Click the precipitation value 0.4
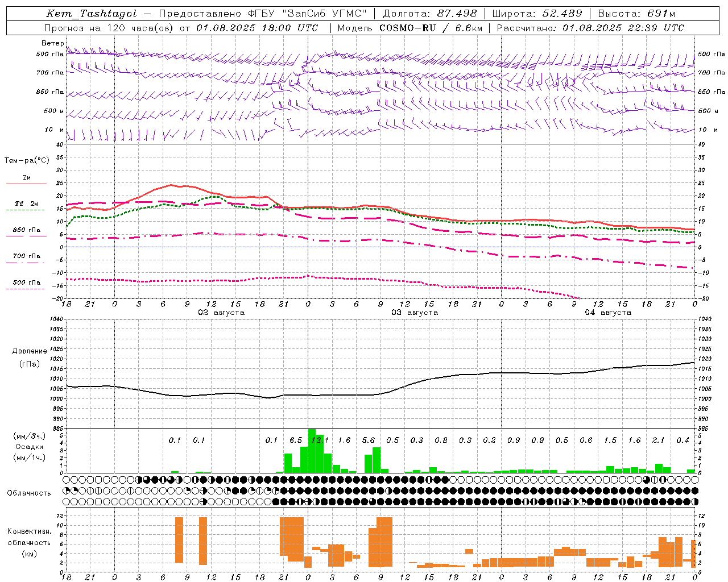This screenshot has height=582, width=728. click(682, 440)
